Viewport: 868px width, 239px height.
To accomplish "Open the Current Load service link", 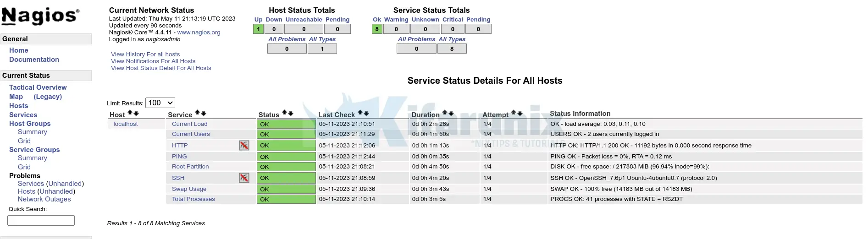I will click(189, 124).
